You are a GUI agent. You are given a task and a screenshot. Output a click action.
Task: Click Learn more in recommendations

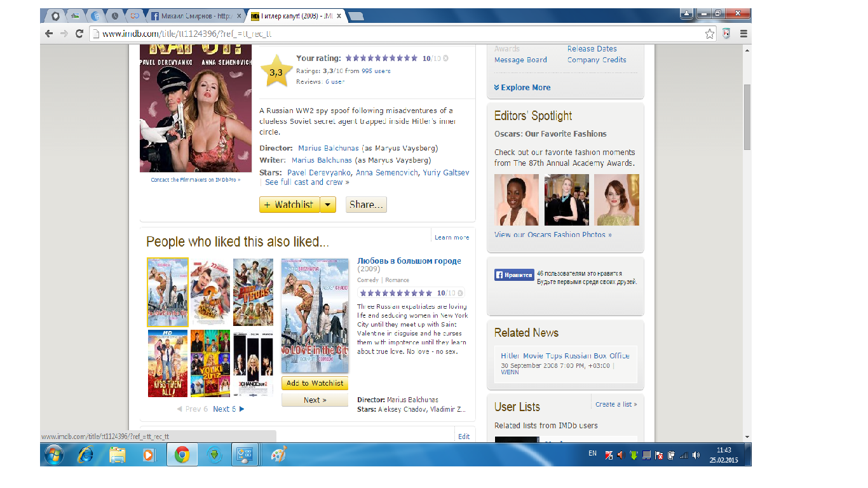point(452,238)
